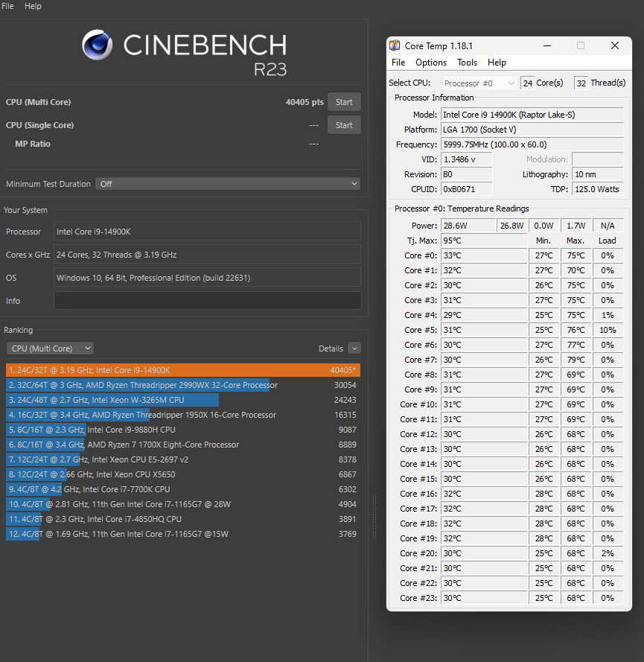Close the Core Temp window

click(x=614, y=45)
